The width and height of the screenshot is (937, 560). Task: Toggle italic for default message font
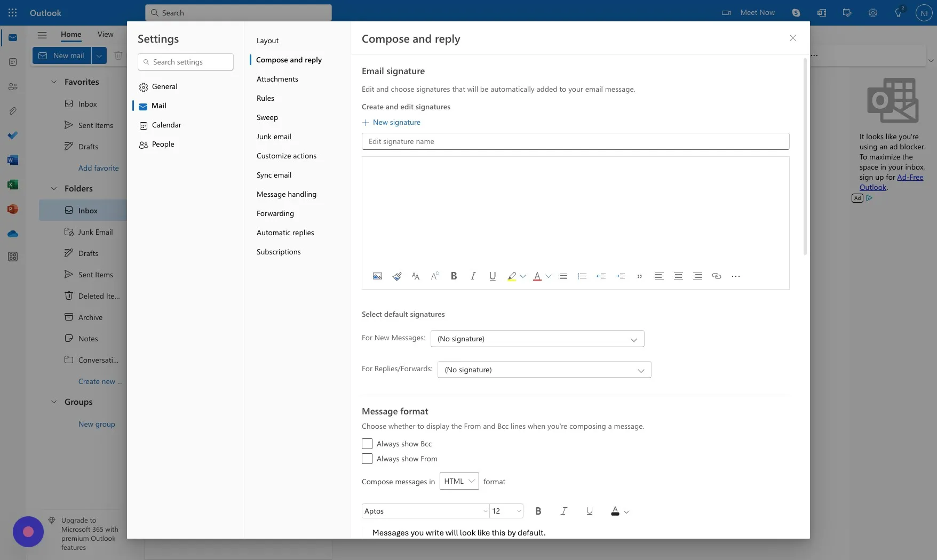click(x=564, y=511)
